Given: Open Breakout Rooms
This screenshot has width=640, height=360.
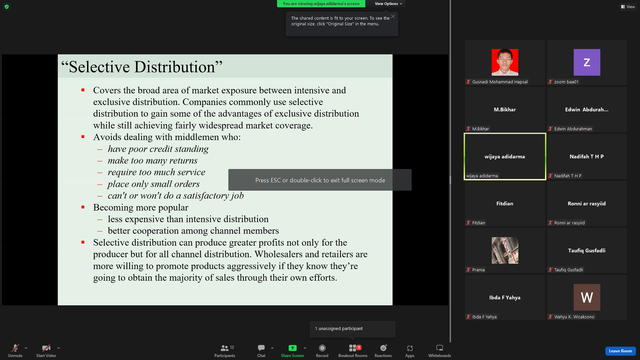Looking at the screenshot, I should [353, 350].
